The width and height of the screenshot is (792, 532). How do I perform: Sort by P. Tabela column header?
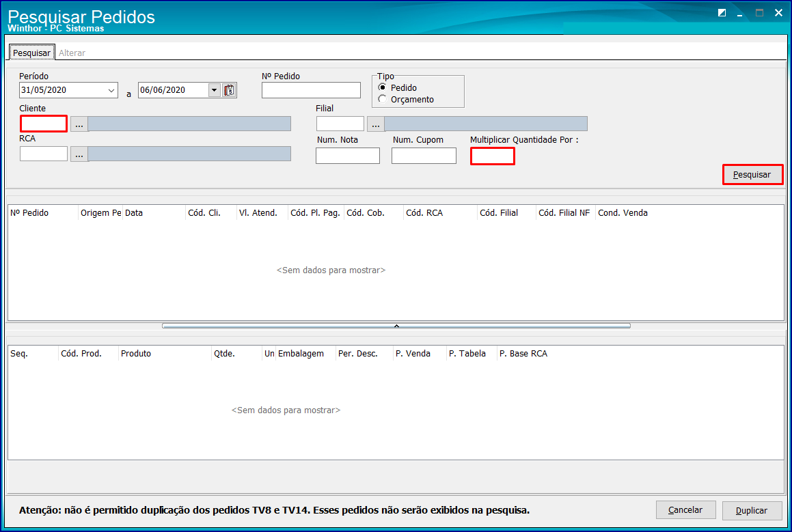point(472,354)
